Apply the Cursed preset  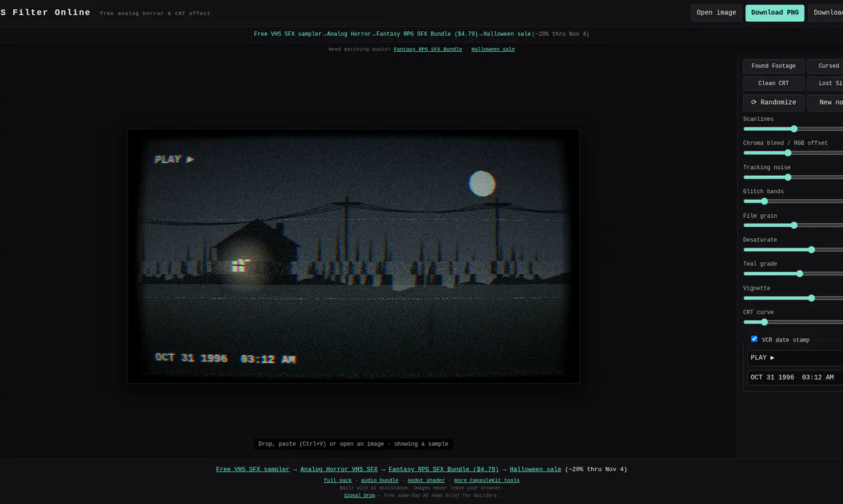[x=825, y=66]
